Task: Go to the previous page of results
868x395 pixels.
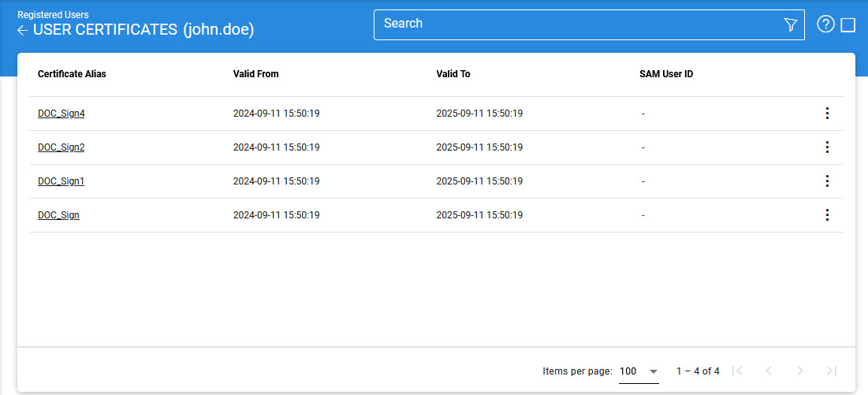Action: (x=769, y=371)
